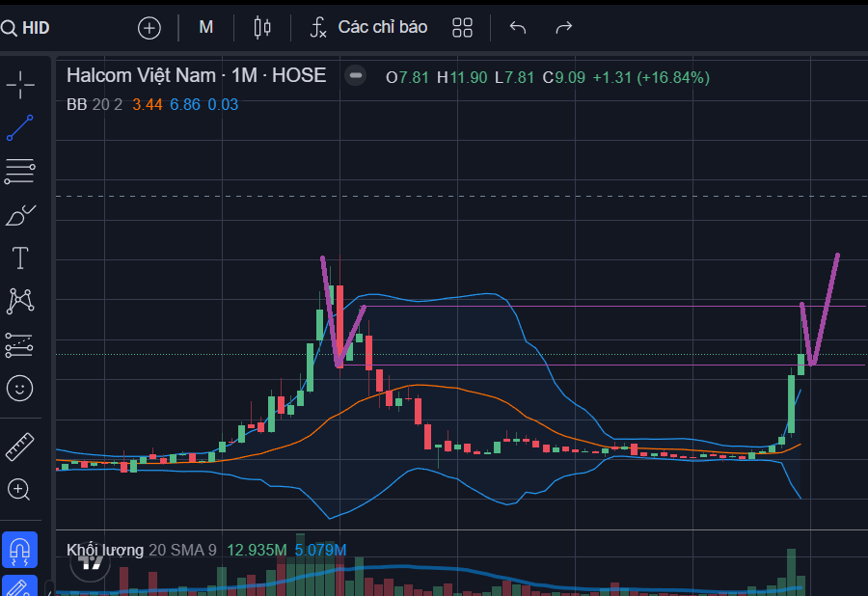Select the text annotation tool
This screenshot has height=596, width=868.
[20, 257]
